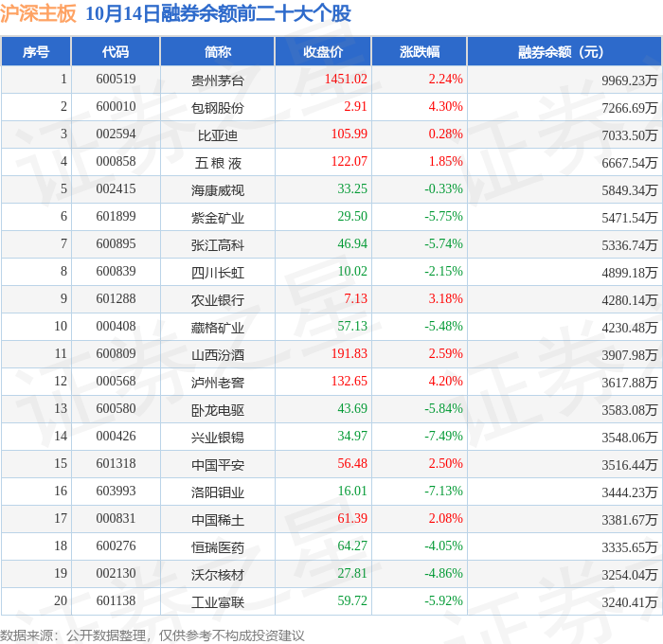Click the 收盘价 column header
The image size is (663, 644).
click(323, 51)
